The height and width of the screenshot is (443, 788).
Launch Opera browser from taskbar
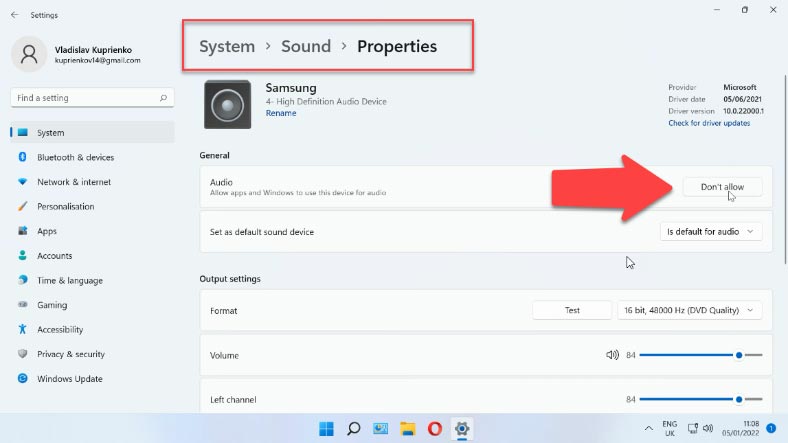point(435,429)
